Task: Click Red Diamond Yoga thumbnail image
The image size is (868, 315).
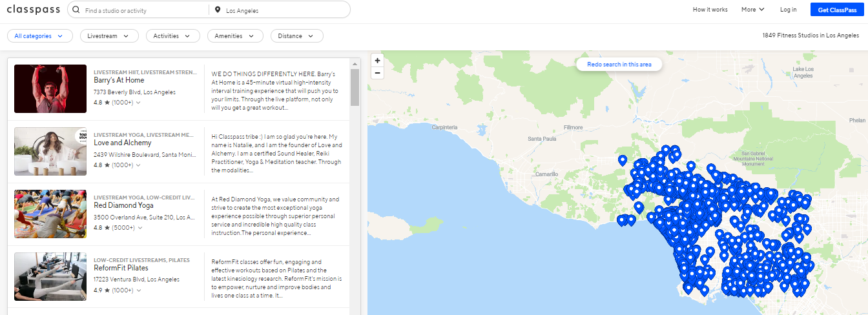Action: click(x=50, y=214)
